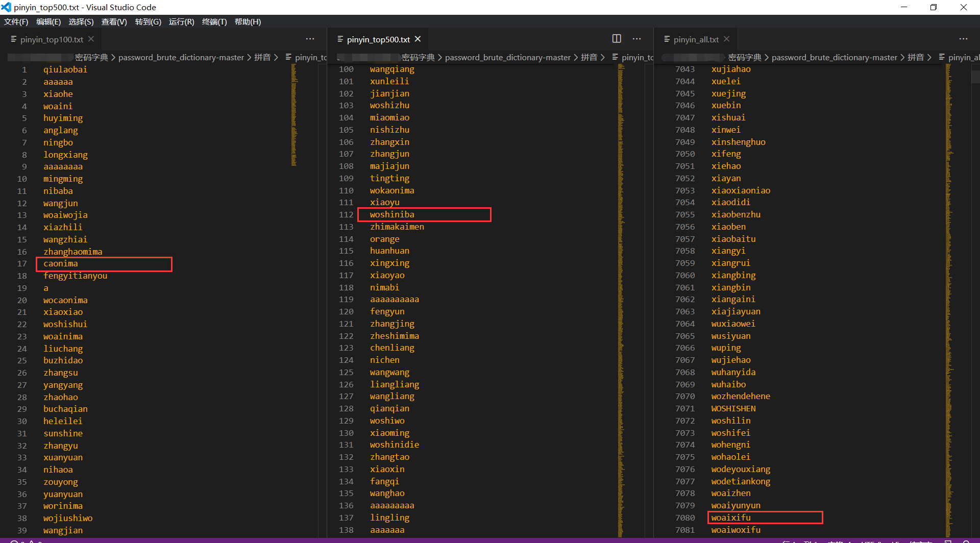Click the word WOSHISHEN on line 7071

(733, 409)
